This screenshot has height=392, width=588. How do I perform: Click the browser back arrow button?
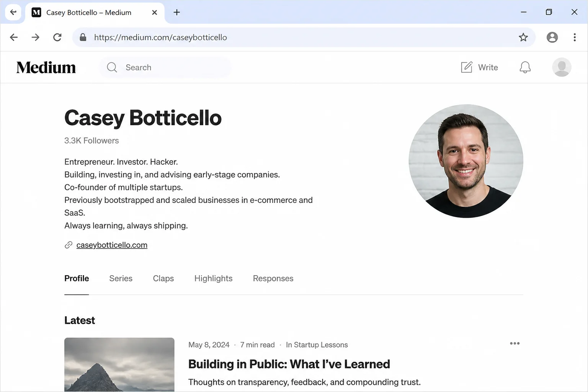14,37
